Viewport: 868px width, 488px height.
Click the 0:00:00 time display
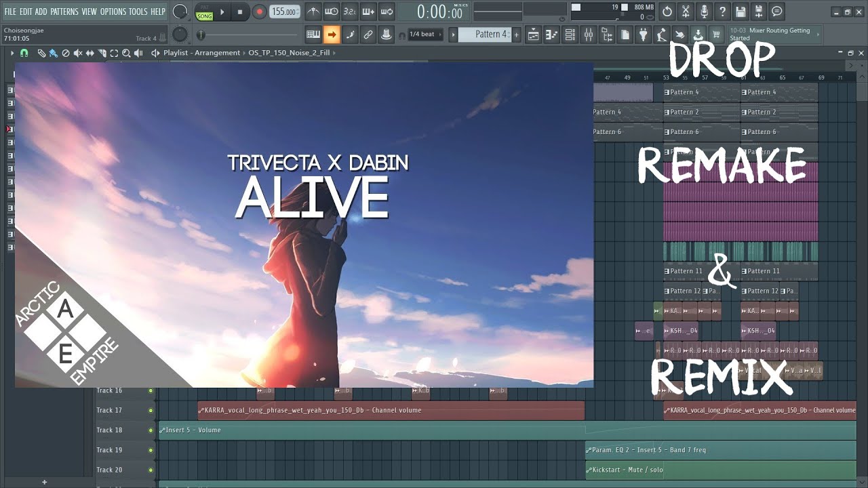click(x=432, y=12)
